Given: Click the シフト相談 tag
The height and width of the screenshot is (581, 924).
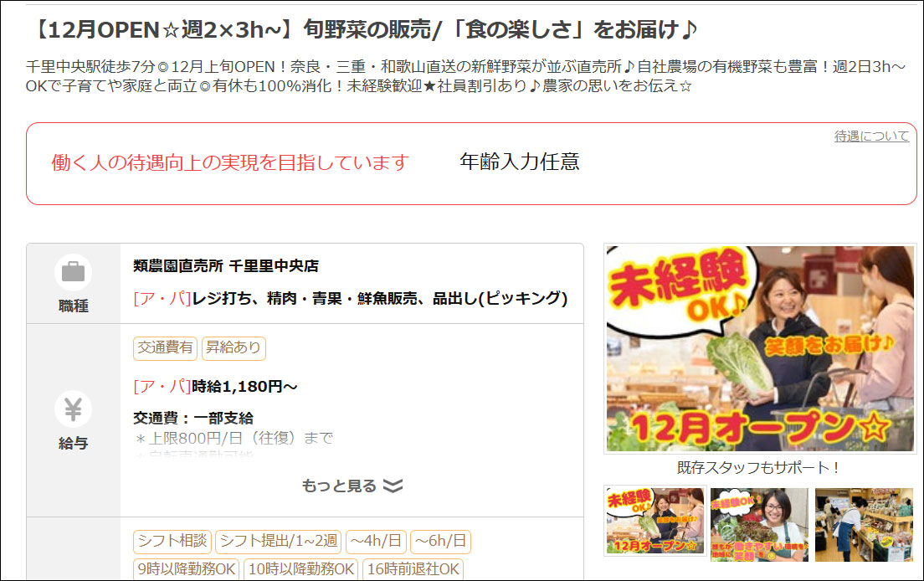Looking at the screenshot, I should [172, 541].
